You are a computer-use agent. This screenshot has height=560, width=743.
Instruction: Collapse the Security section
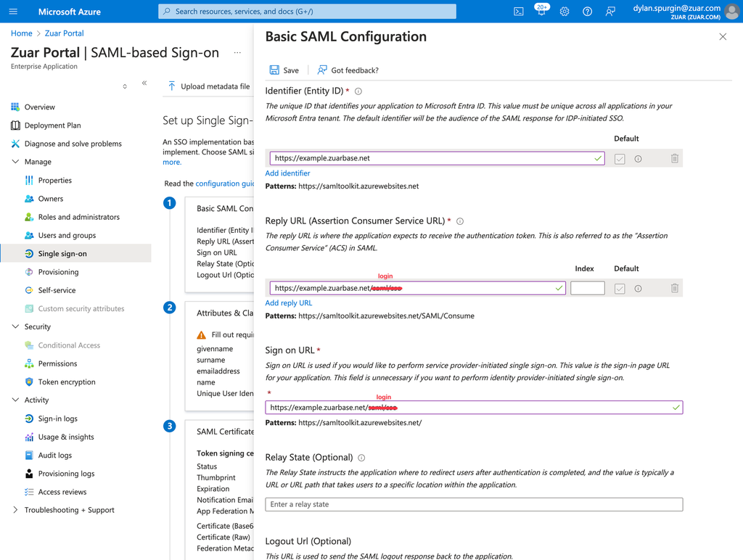[x=15, y=326]
